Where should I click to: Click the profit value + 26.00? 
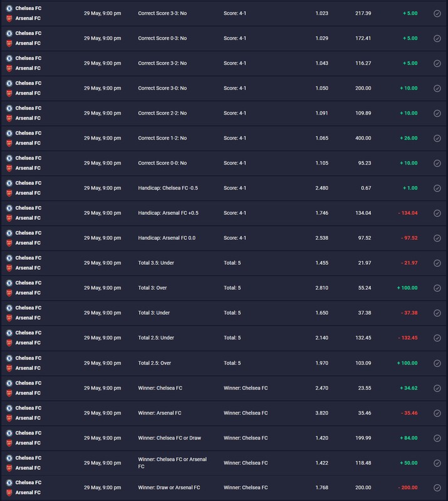(x=409, y=138)
